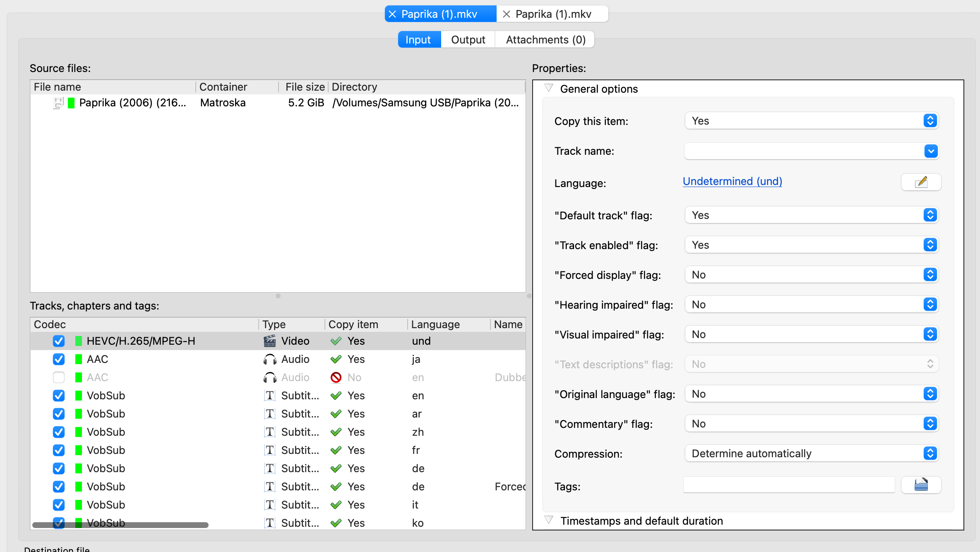
Task: Close the active Paprika (1).mkv tab
Action: pyautogui.click(x=392, y=14)
